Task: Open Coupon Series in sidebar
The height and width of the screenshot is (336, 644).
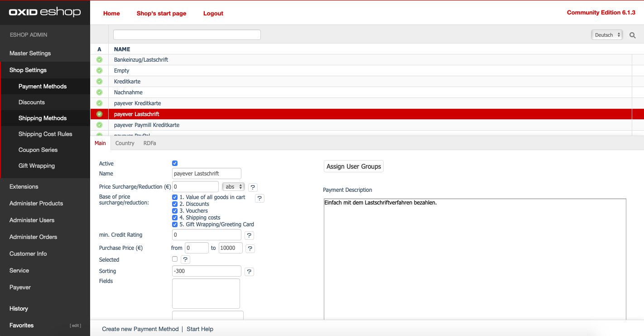Action: 38,150
